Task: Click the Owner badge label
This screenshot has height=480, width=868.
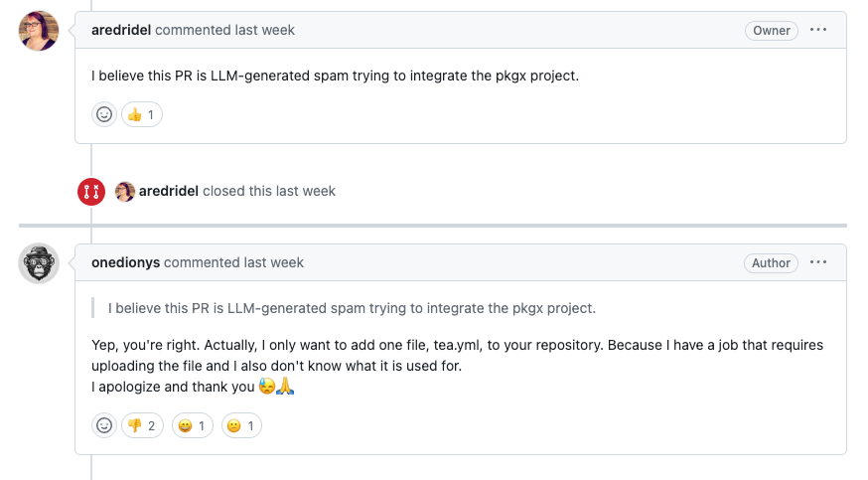Action: (772, 31)
